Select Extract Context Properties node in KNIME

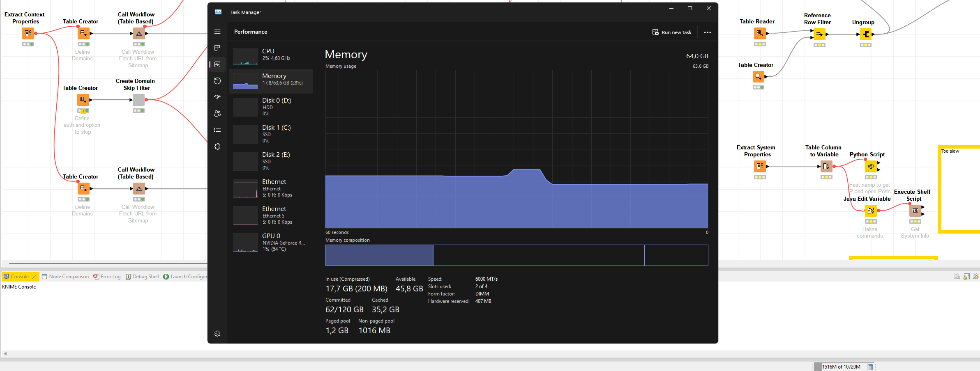tap(28, 33)
